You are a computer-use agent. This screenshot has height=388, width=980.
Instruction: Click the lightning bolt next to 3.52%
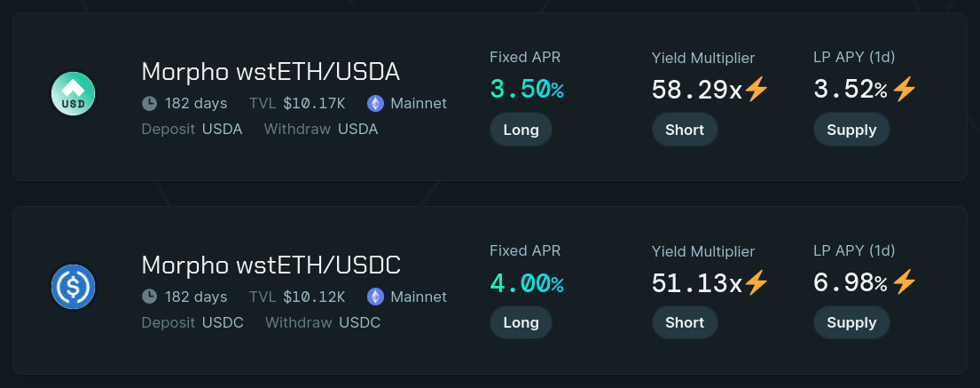point(904,90)
